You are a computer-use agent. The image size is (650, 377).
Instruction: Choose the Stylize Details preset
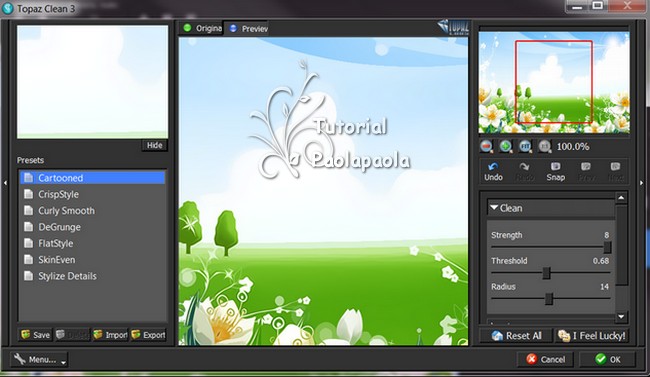tap(92, 276)
